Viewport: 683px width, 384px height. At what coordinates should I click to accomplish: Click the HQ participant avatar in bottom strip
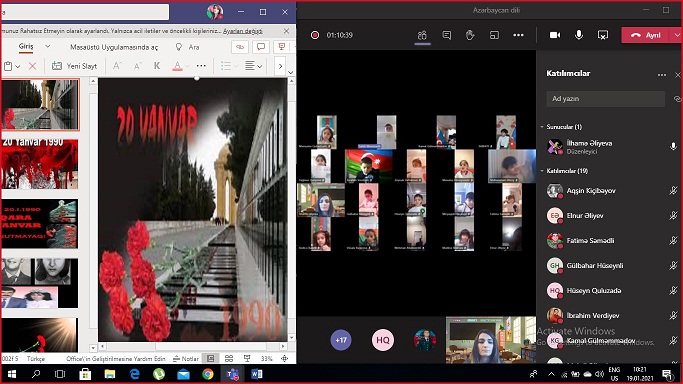383,340
